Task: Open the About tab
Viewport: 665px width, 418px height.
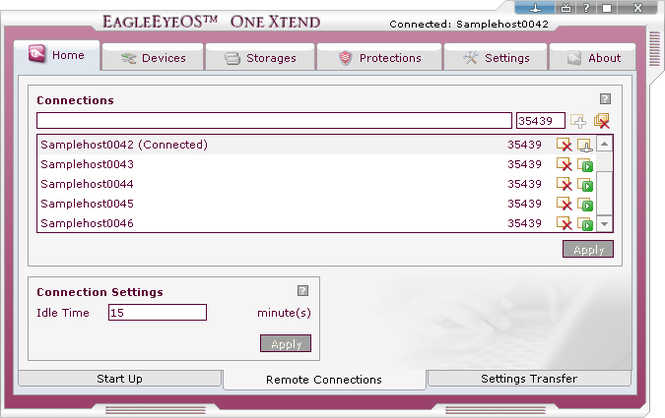Action: 593,58
